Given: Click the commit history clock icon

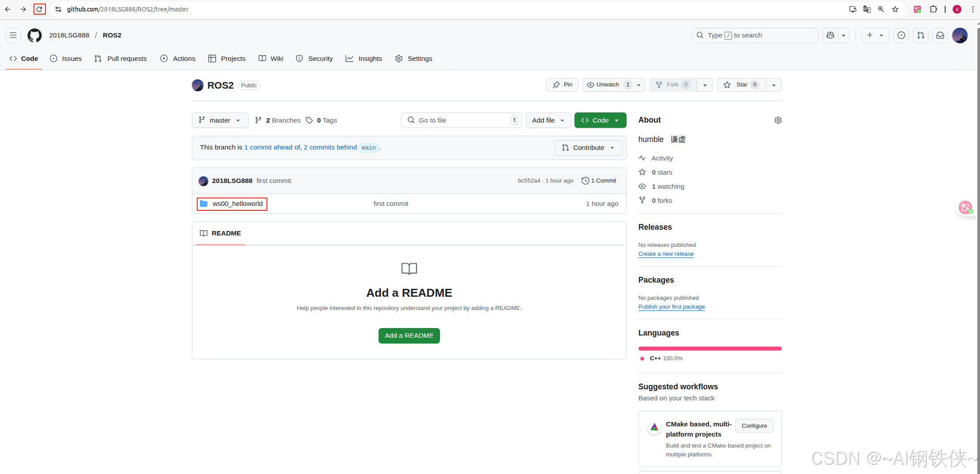Looking at the screenshot, I should pos(585,181).
